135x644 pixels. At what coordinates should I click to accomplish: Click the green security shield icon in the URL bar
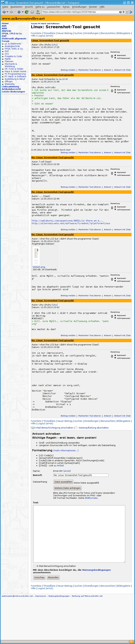click(124, 12)
